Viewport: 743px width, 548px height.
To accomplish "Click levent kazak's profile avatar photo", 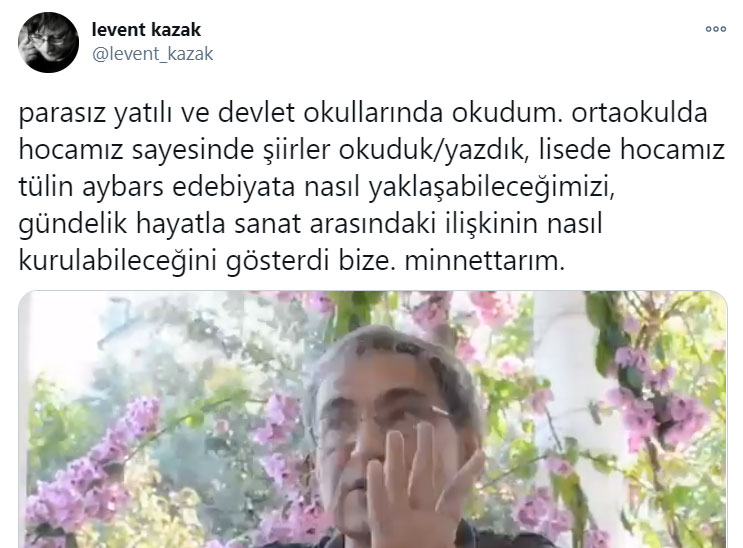I will (x=48, y=42).
